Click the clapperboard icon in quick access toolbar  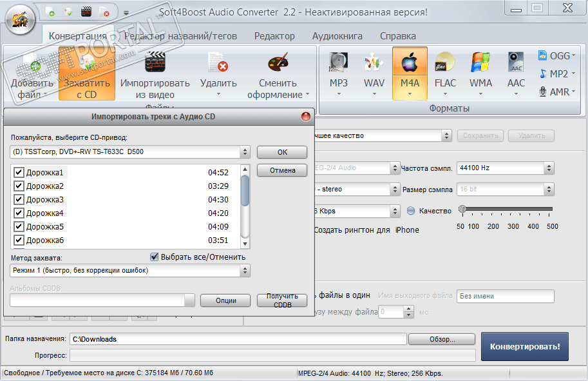[x=86, y=12]
